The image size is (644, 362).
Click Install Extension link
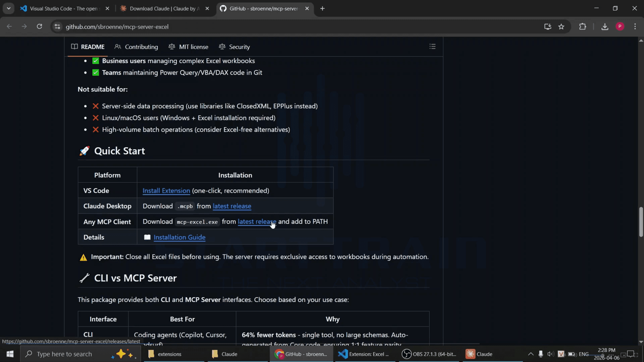tap(166, 191)
